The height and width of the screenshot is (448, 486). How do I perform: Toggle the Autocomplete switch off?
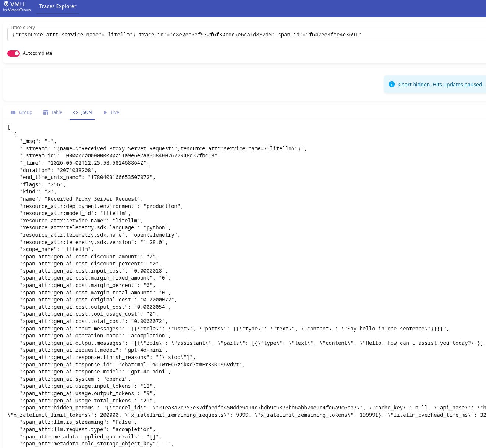coord(14,53)
